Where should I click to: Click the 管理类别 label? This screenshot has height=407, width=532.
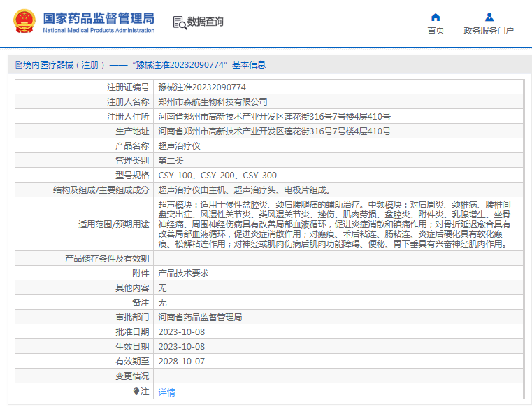coord(132,161)
